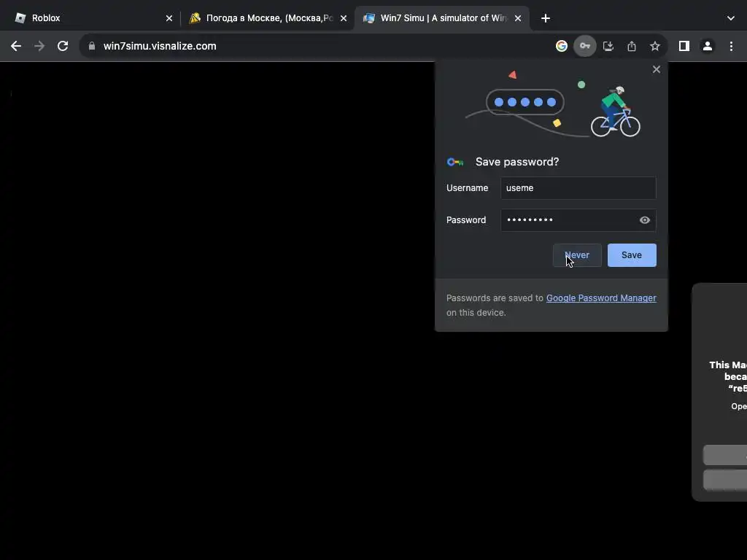Go back to previous page
The width and height of the screenshot is (747, 560).
coord(16,46)
